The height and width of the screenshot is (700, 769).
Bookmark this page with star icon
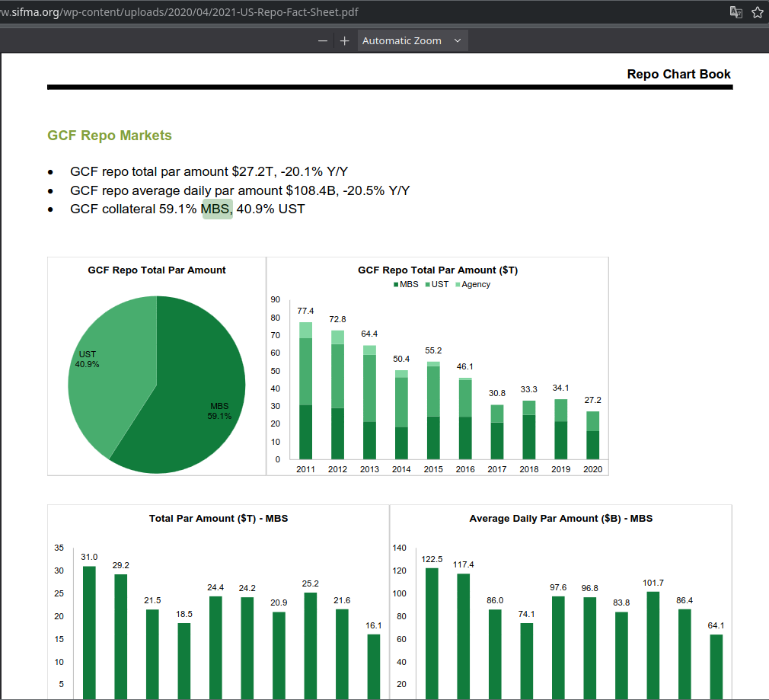pos(758,11)
